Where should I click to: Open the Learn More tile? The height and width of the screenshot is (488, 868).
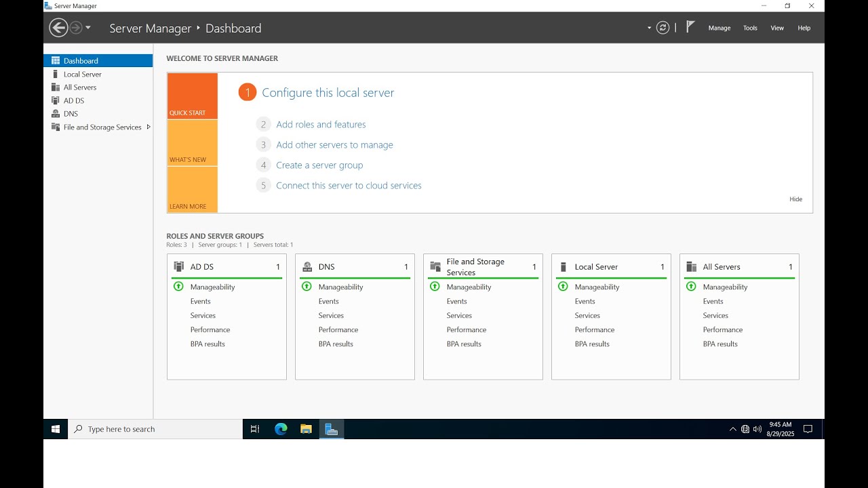(x=193, y=190)
